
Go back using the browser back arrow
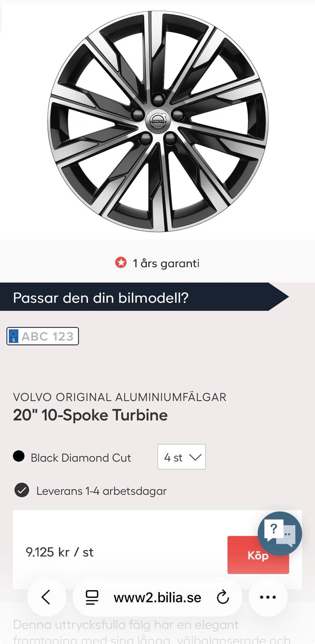[x=46, y=597]
